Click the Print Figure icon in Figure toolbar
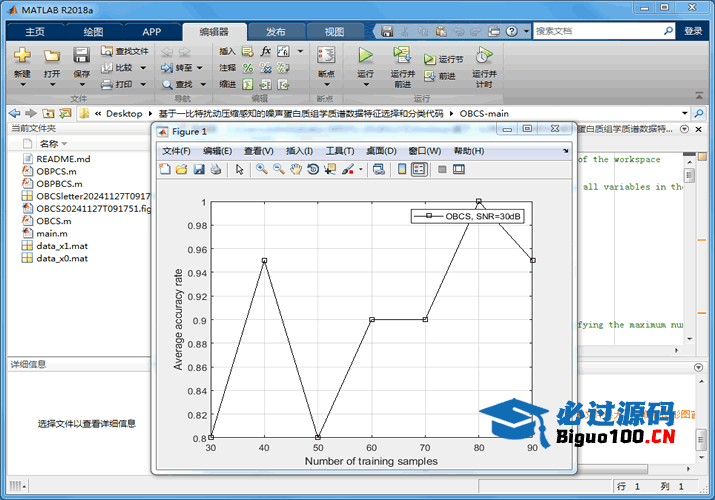This screenshot has width=715, height=500. coord(215,169)
